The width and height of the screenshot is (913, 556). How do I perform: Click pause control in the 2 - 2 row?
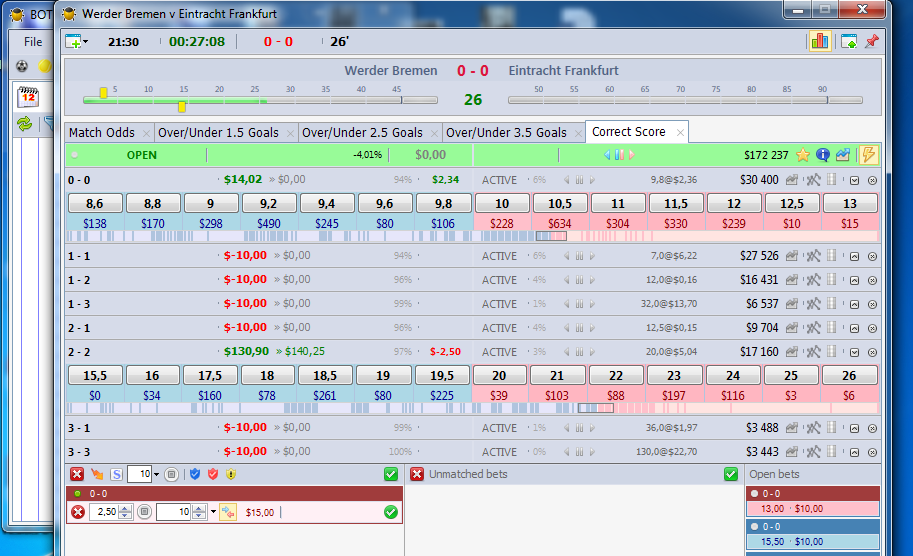tap(579, 352)
